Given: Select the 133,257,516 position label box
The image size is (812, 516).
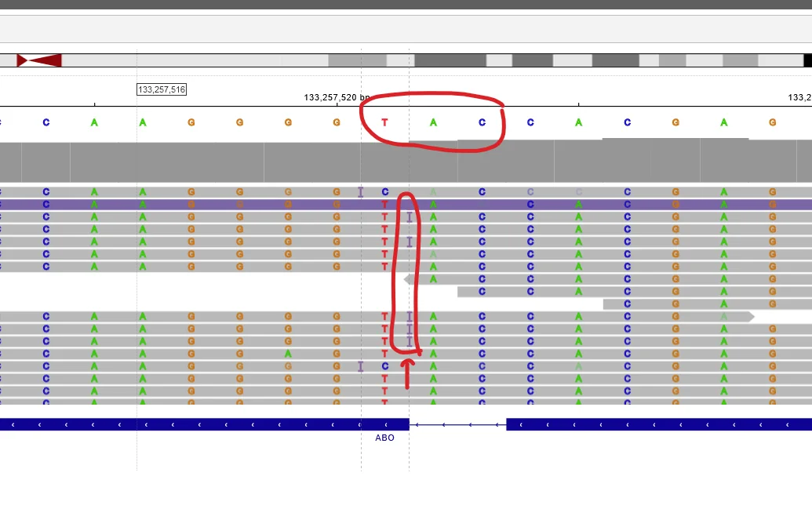Looking at the screenshot, I should [162, 89].
